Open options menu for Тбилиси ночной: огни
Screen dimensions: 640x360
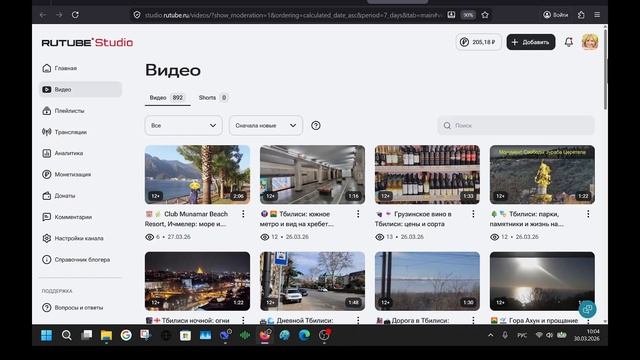pos(243,320)
